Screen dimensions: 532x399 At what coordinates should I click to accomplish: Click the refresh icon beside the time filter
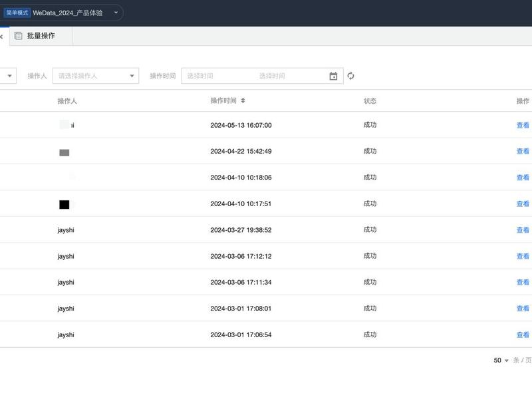(x=350, y=76)
